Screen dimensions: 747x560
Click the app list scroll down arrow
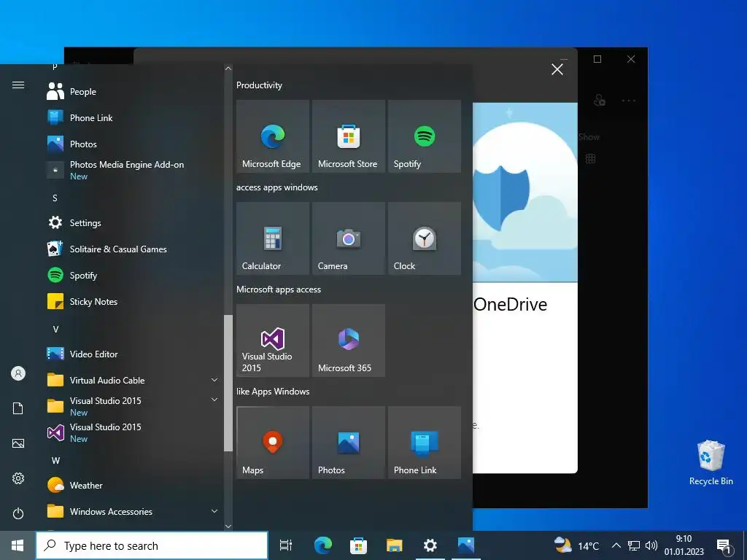[x=228, y=526]
